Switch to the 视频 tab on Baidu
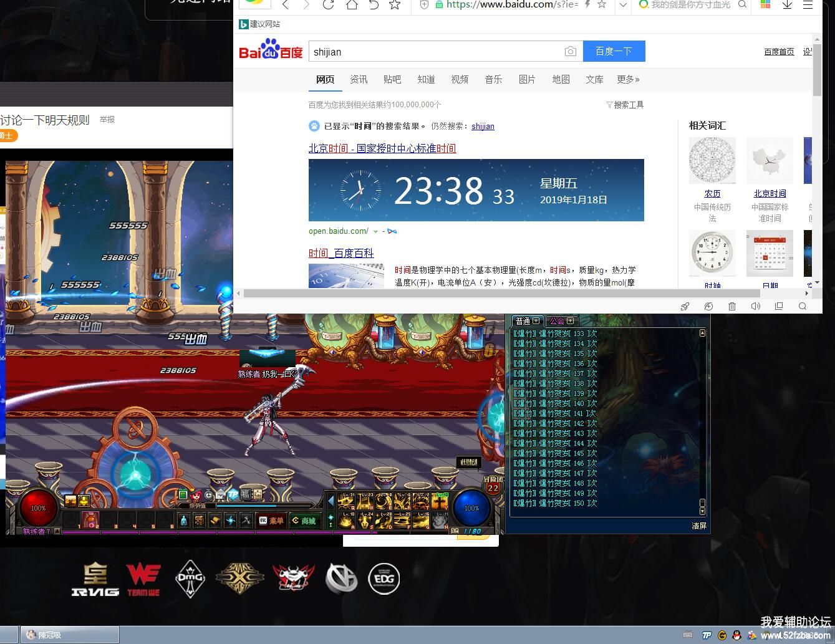 pos(460,79)
